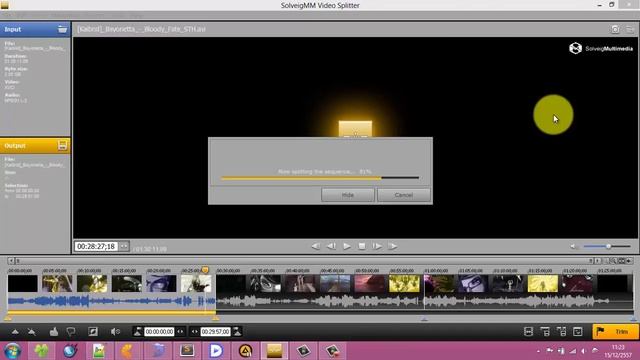
Task: Click the timeline fit-to-window icon
Action: 622,261
